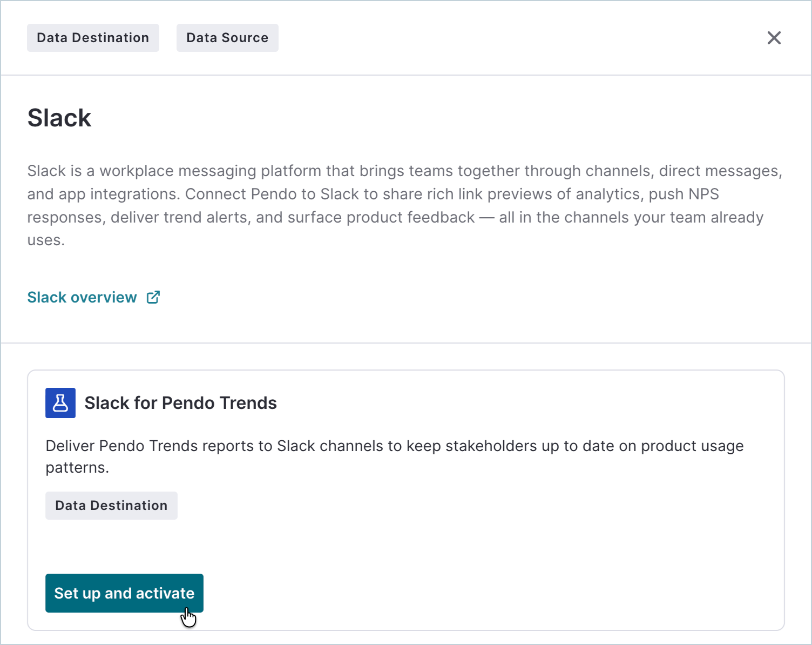Click the Slack description paragraph

[405, 205]
